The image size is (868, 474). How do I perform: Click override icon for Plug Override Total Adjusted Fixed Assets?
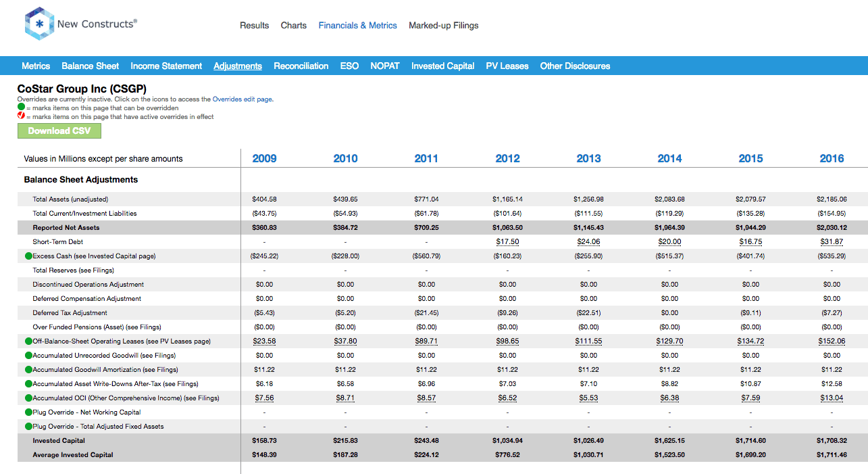click(x=28, y=427)
